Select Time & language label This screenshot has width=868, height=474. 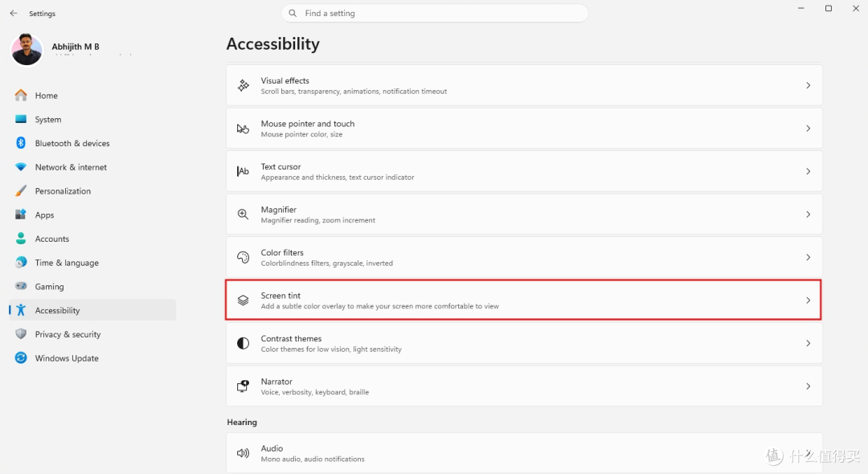[67, 263]
